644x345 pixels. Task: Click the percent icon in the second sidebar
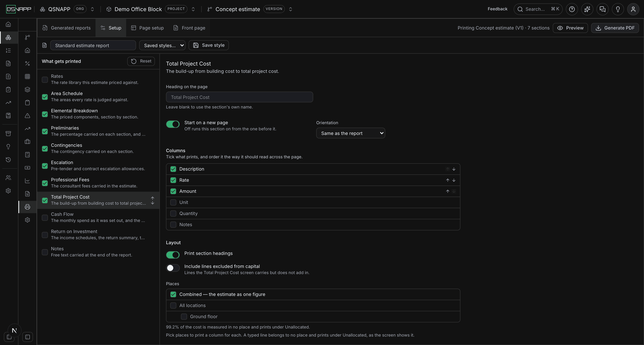[x=27, y=63]
